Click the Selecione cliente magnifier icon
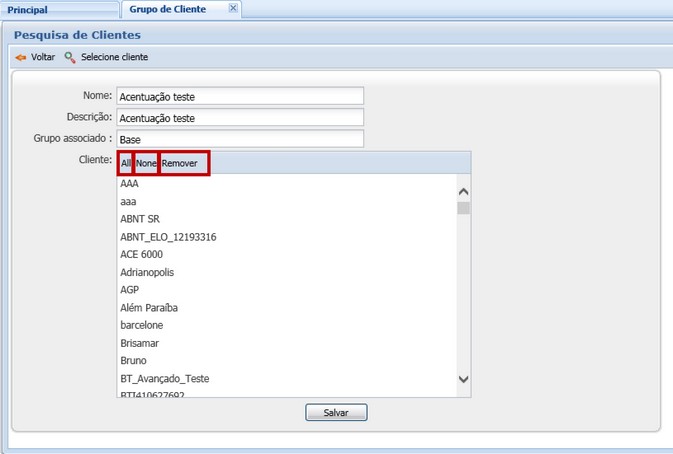Image resolution: width=673 pixels, height=454 pixels. (x=70, y=57)
